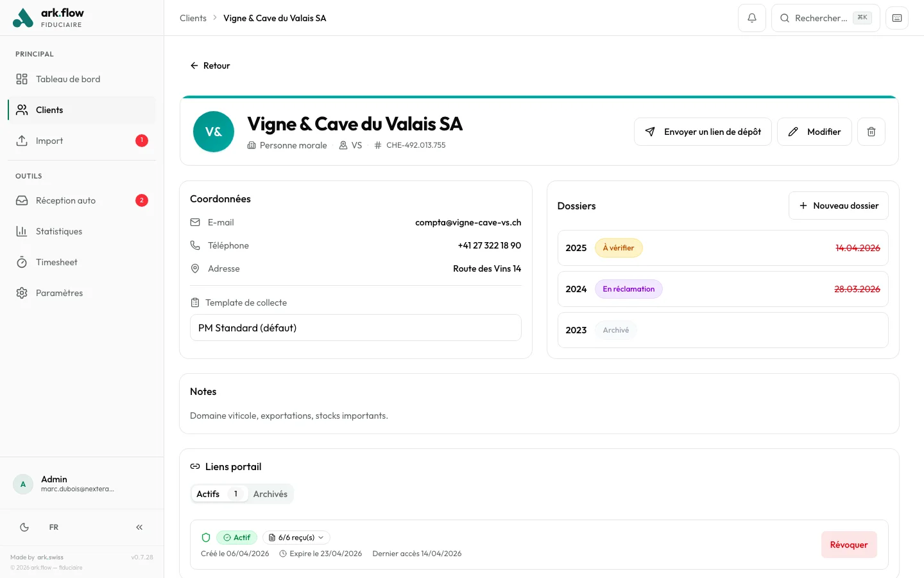
Task: Click Clients breadcrumb link
Action: (x=193, y=18)
